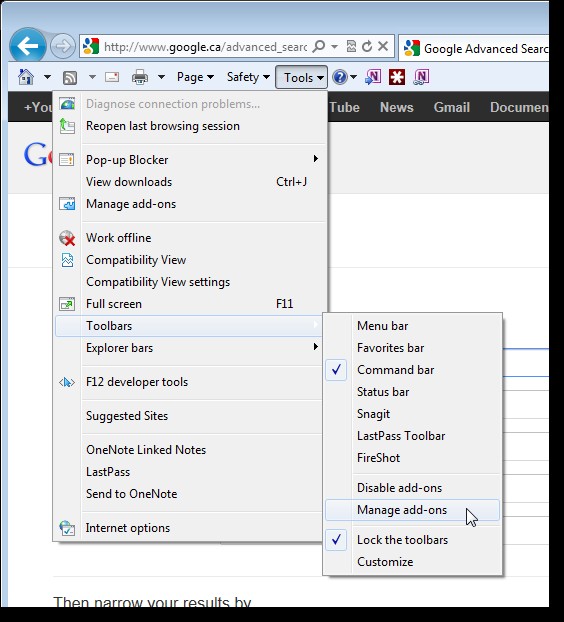564x622 pixels.
Task: Click the Google favicon in address bar
Action: (x=91, y=46)
